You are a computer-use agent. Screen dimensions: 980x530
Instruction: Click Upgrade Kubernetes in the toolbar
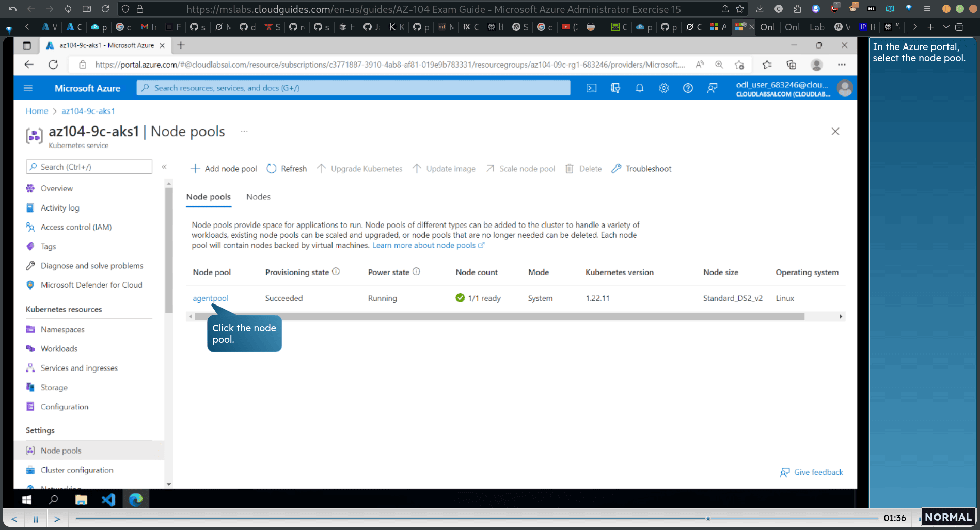359,169
